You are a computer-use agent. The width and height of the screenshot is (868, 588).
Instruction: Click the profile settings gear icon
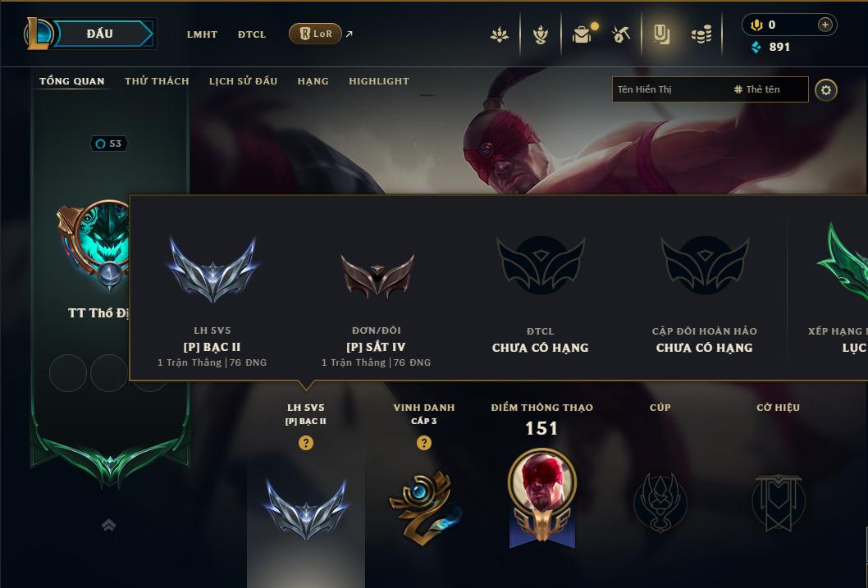coord(826,90)
